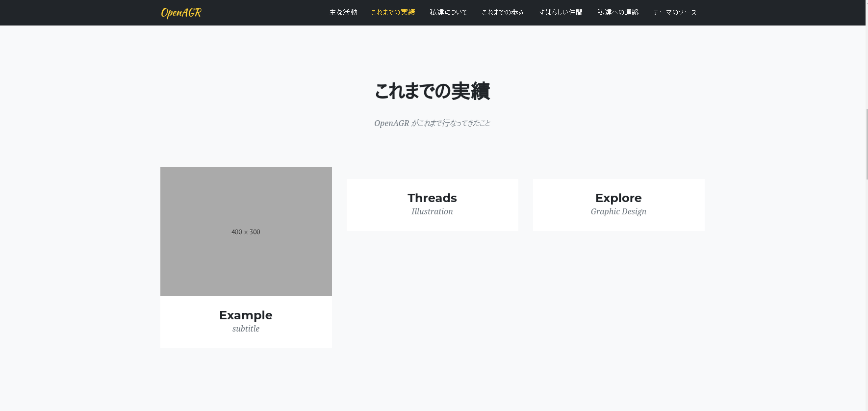Screen dimensions: 868x411
Task: Go to the 私達について nav link
Action: pos(449,12)
